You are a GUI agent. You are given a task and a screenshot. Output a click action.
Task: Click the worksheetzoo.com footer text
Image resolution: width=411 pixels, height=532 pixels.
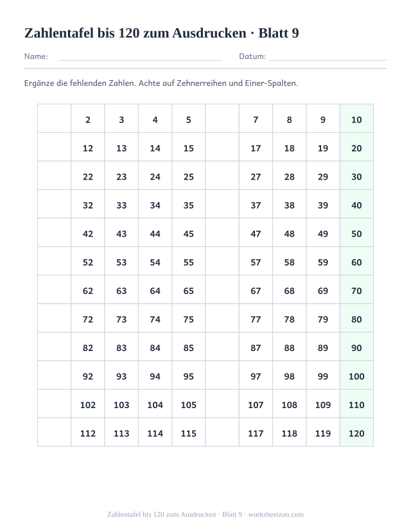coord(205,515)
